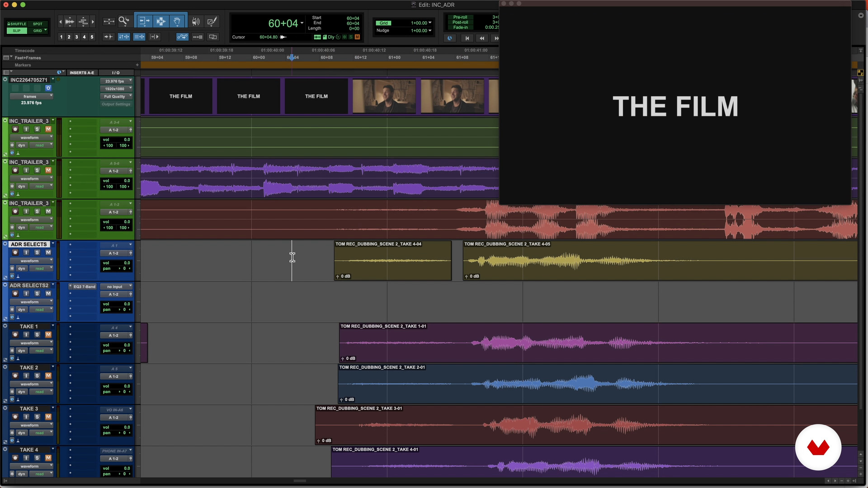Open the Edit window view selector icon

(7, 72)
